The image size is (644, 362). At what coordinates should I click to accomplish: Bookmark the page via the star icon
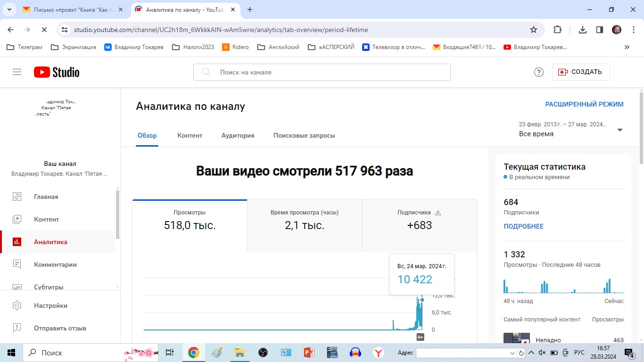(x=533, y=29)
